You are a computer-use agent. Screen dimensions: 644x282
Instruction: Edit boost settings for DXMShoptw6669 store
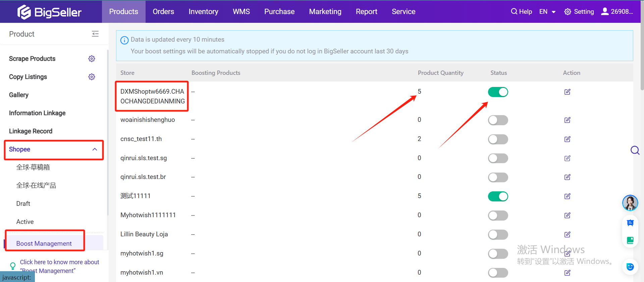567,92
